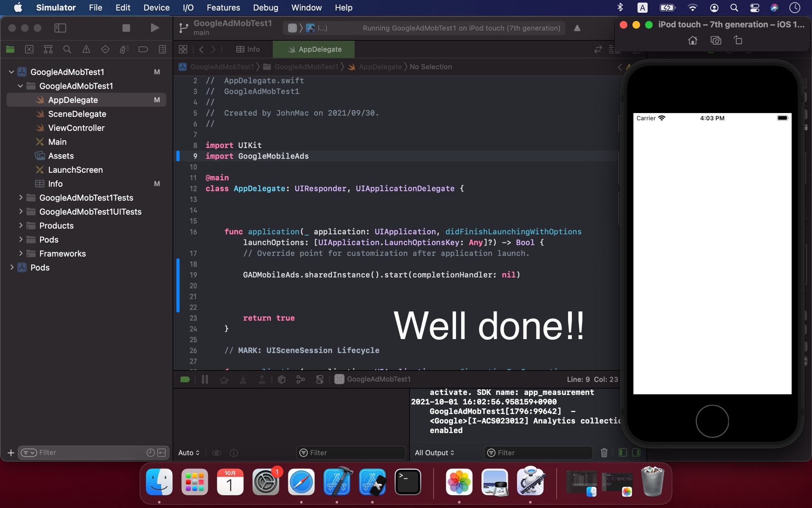Open the Features menu
The image size is (812, 508).
click(223, 8)
